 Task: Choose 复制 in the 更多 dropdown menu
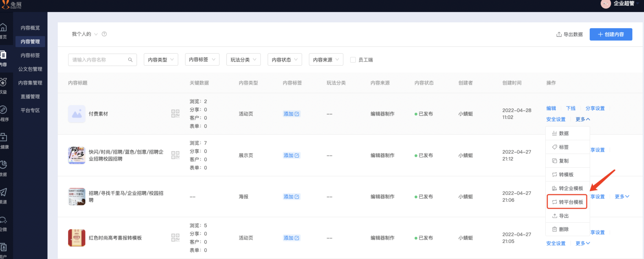[x=567, y=161]
